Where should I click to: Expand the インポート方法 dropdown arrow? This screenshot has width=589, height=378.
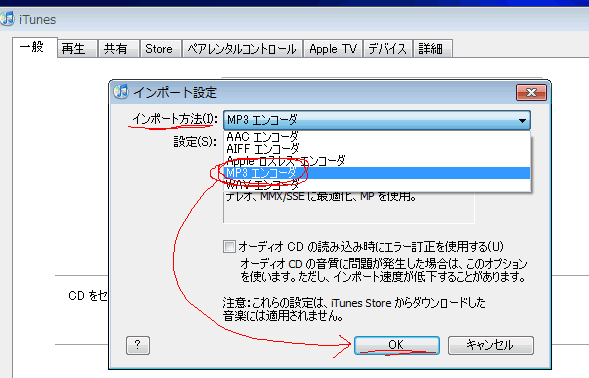[522, 121]
